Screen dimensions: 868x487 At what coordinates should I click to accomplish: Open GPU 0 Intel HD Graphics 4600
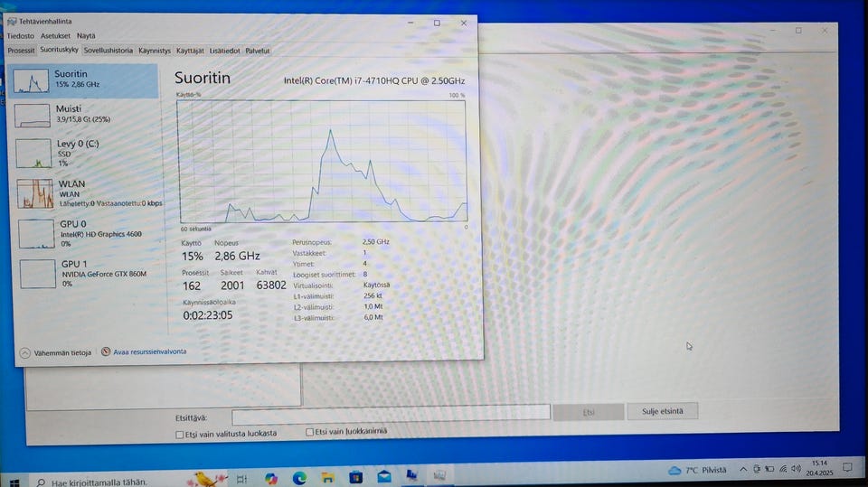click(88, 233)
